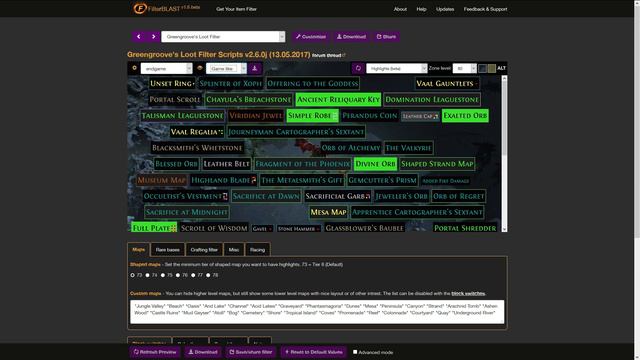The image size is (640, 360).
Task: Click the top Download button next to Customize
Action: point(351,37)
